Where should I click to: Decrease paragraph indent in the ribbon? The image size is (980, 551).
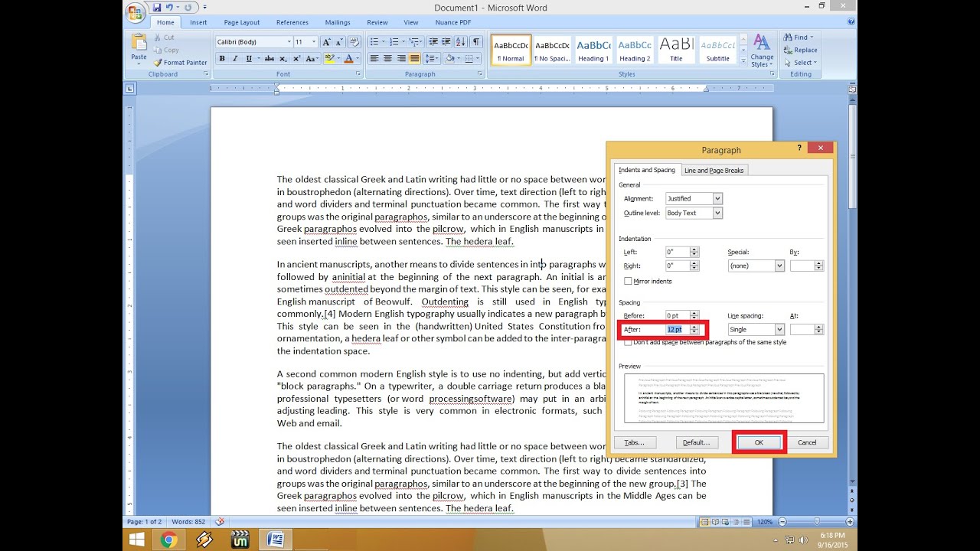click(x=433, y=42)
